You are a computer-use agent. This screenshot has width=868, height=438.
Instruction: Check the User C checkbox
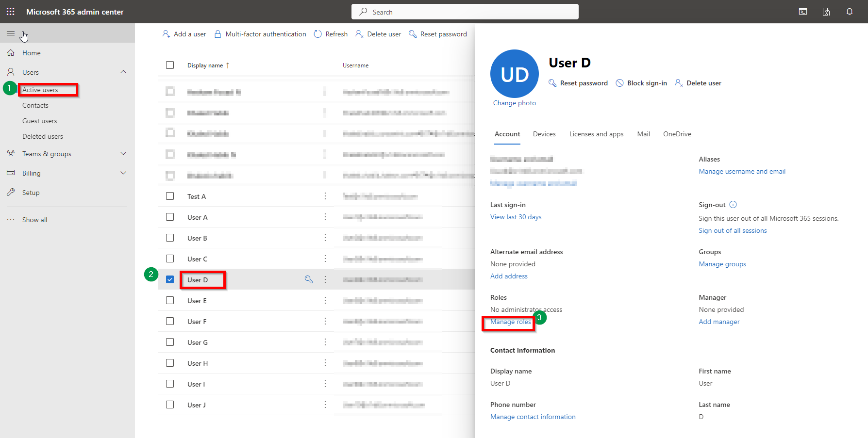(170, 259)
